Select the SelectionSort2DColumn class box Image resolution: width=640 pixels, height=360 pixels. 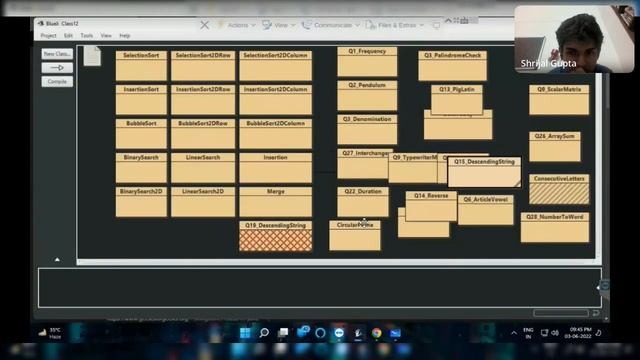(x=276, y=66)
